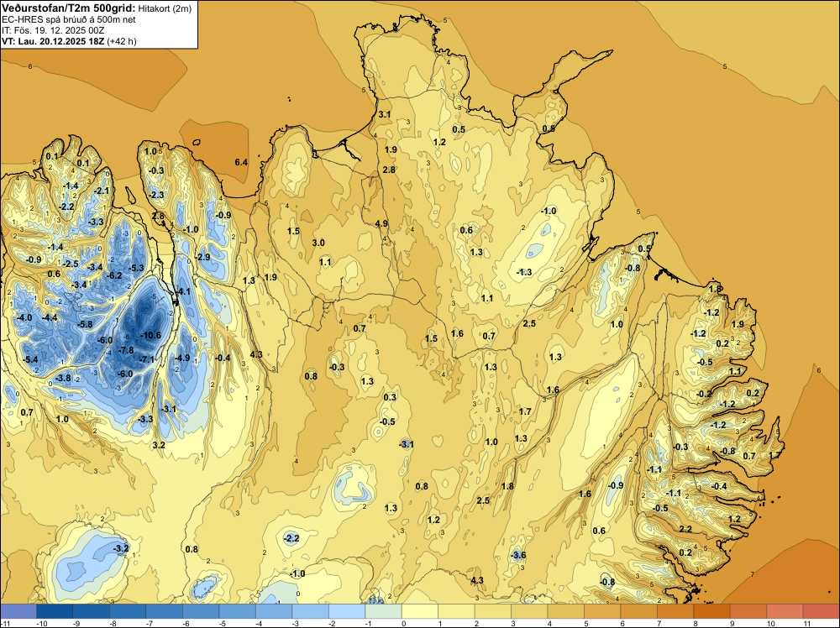The width and height of the screenshot is (840, 628).
Task: Click the 3.0 temperature value
Action: pos(318,243)
